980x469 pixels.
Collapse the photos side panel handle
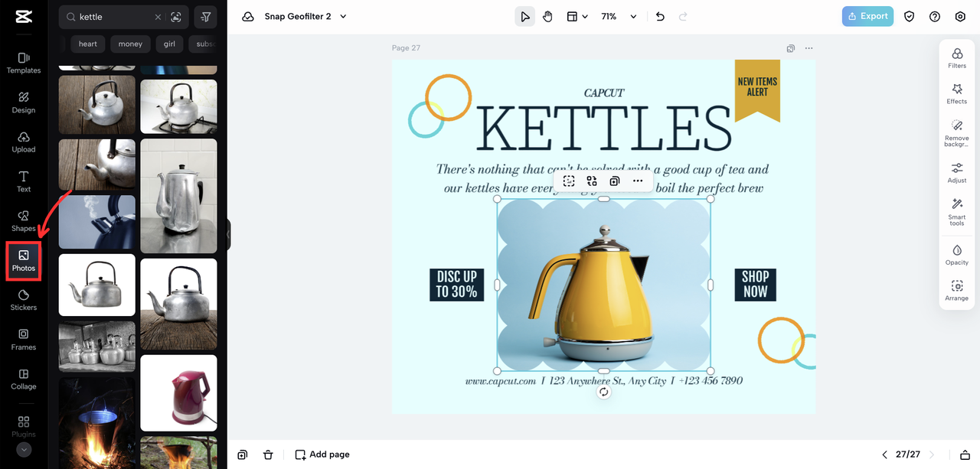tap(228, 234)
